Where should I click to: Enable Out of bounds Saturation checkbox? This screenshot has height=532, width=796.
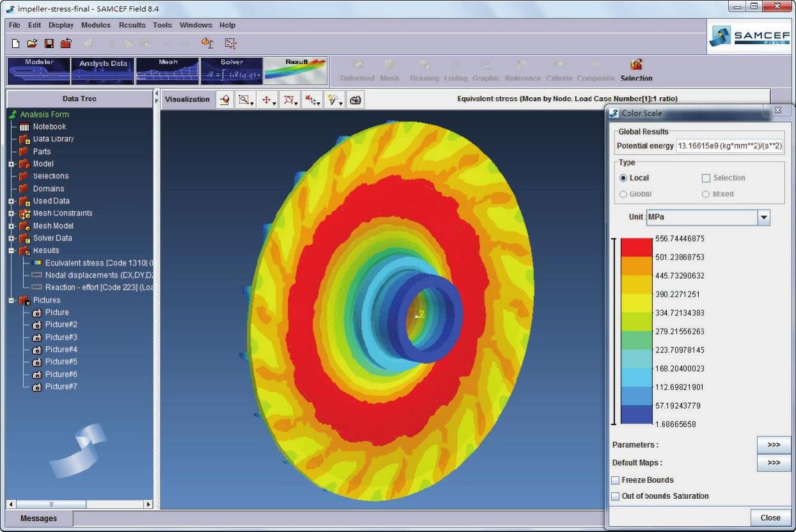616,496
